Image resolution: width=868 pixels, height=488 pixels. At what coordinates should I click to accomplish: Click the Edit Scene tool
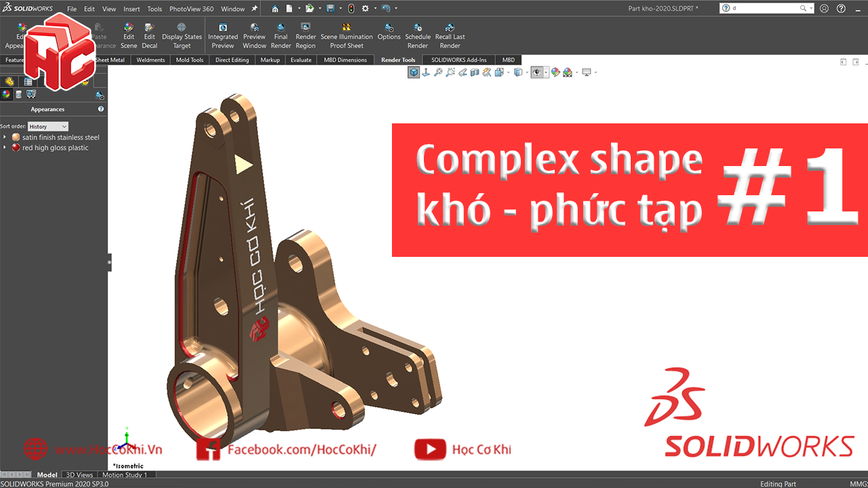click(129, 36)
